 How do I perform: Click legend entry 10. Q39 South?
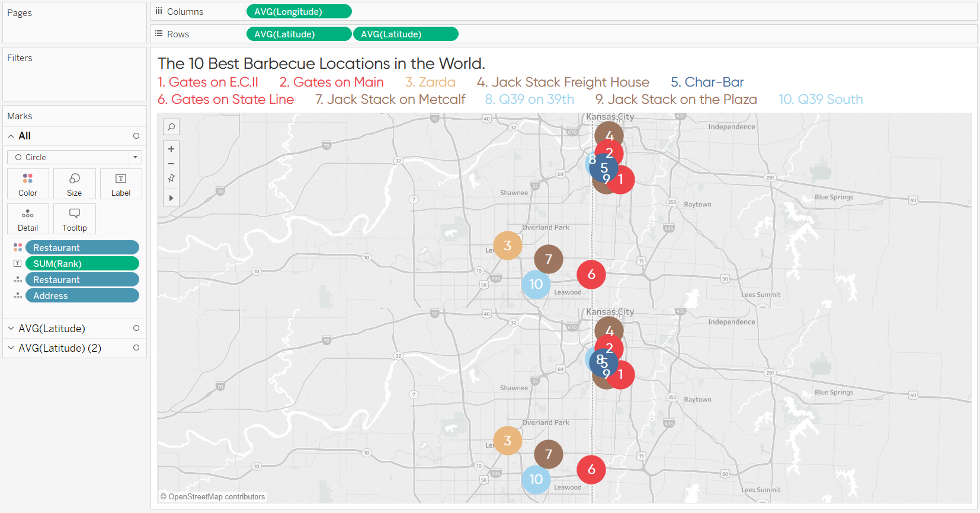[821, 99]
